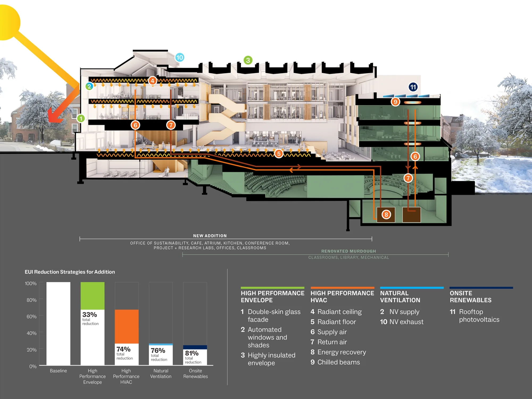The width and height of the screenshot is (532, 399).
Task: Click the 'Energy recovery' legend entry
Action: [x=342, y=352]
